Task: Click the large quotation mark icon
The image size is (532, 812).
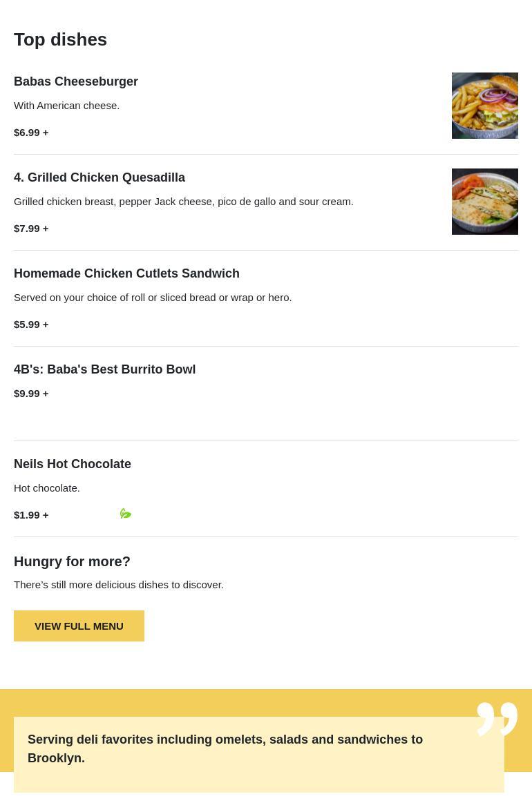Action: 497,719
